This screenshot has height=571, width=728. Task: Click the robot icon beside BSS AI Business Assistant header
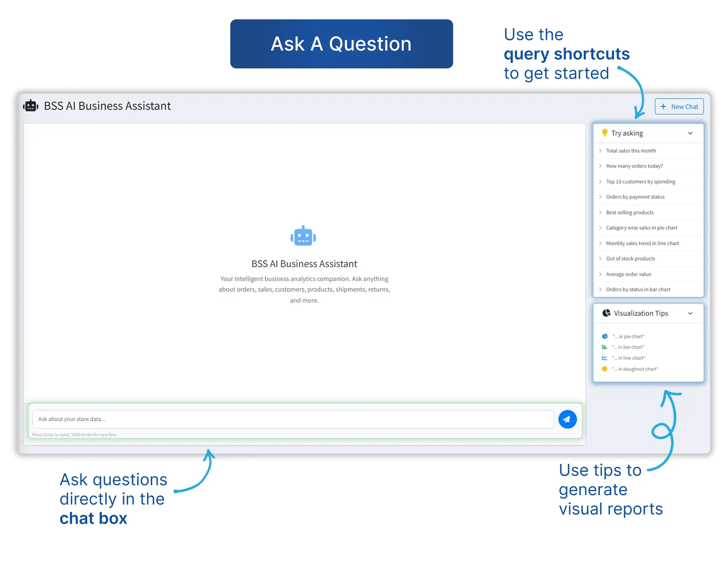click(x=30, y=106)
